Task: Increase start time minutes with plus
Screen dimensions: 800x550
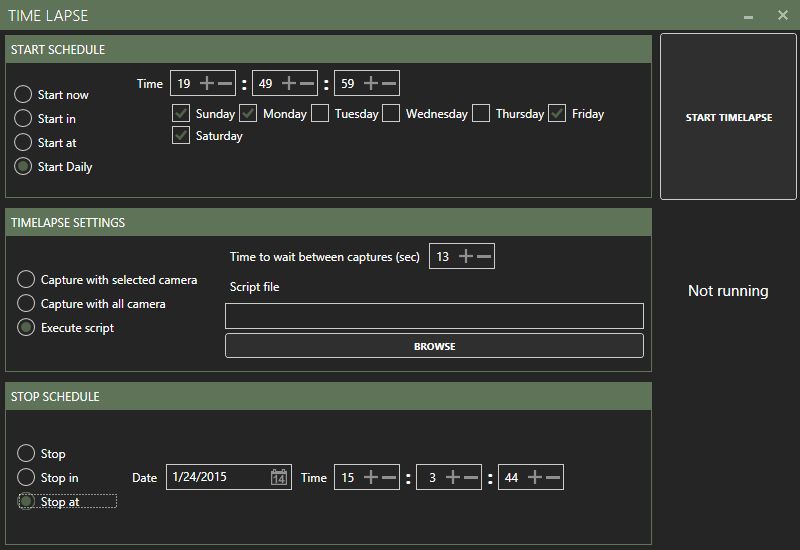Action: point(289,83)
